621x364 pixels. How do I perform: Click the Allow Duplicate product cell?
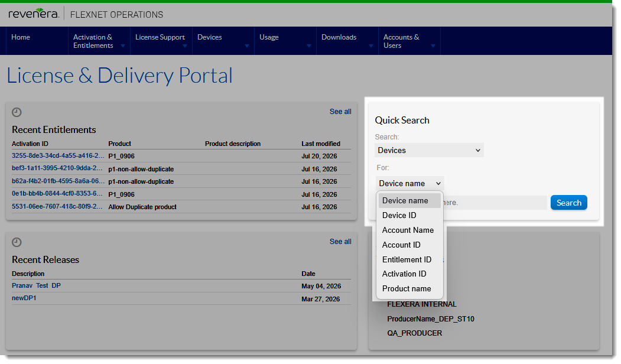[142, 207]
